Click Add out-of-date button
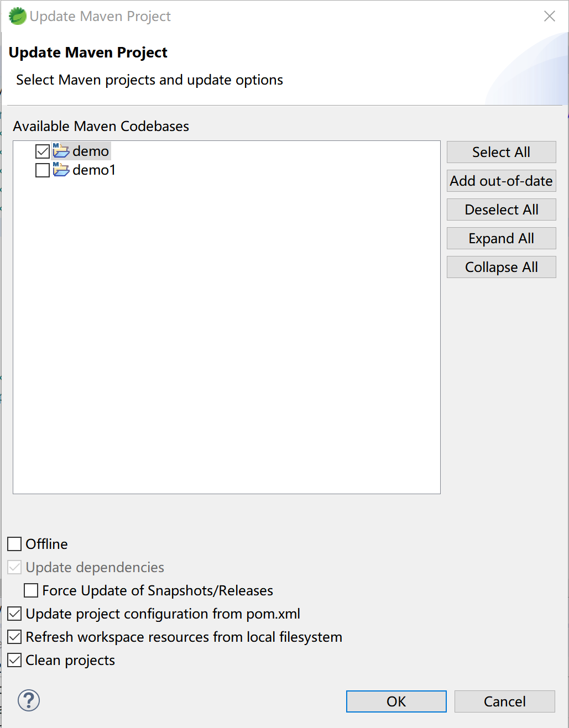This screenshot has width=569, height=728. click(x=501, y=181)
